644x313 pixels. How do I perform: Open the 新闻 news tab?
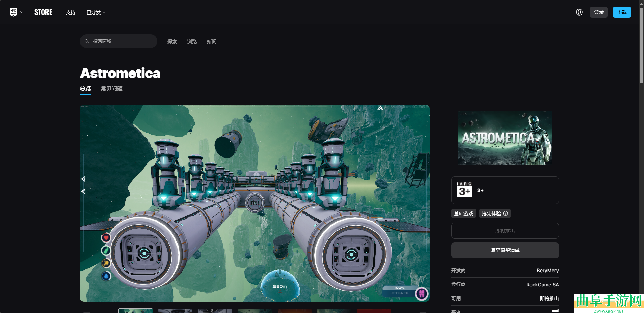(212, 41)
